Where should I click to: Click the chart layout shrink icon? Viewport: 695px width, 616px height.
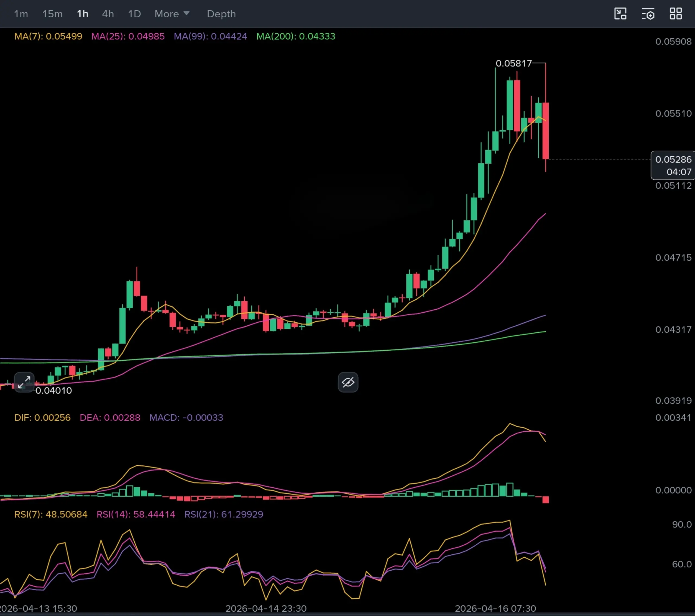click(x=620, y=14)
